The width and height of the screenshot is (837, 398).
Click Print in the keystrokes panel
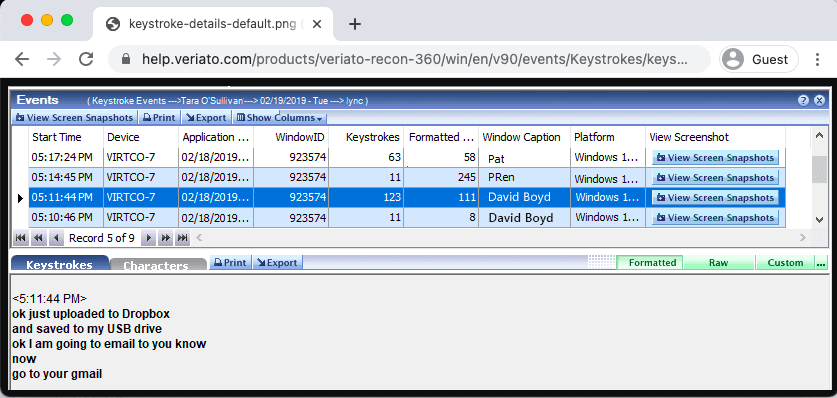click(231, 262)
